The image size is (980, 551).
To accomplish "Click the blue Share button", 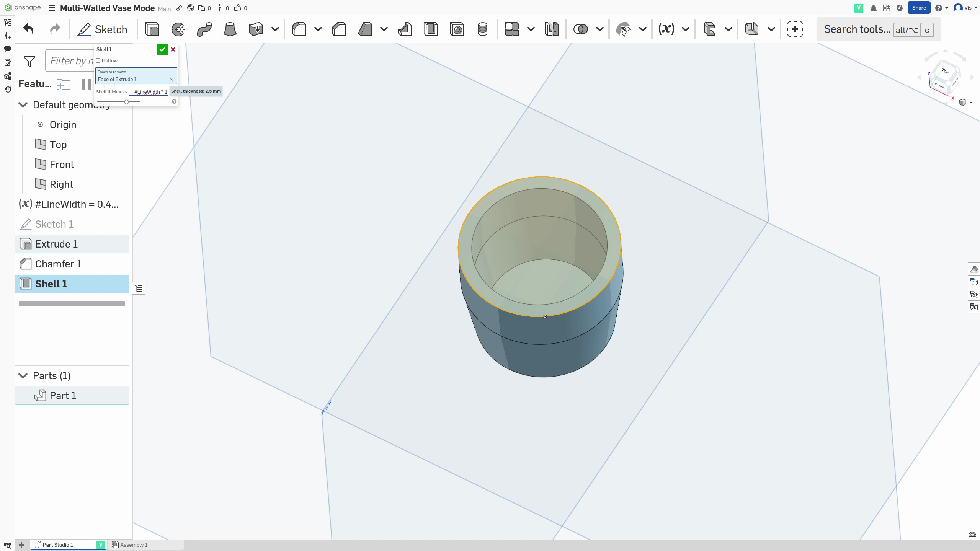I will [x=918, y=8].
